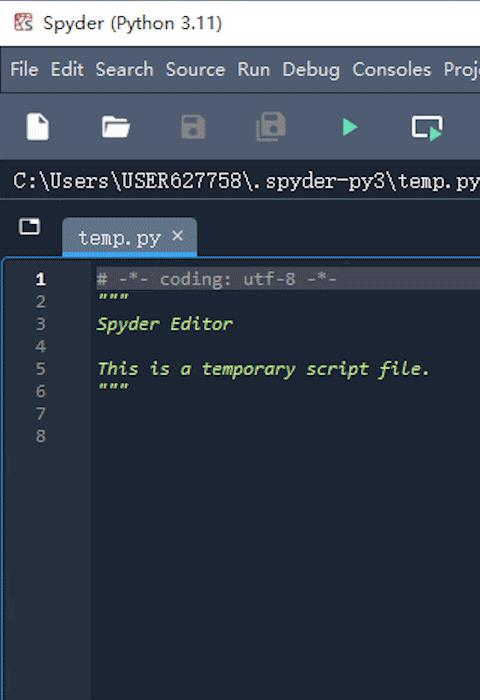Place cursor on "Spyder Editor" text line

(x=165, y=325)
